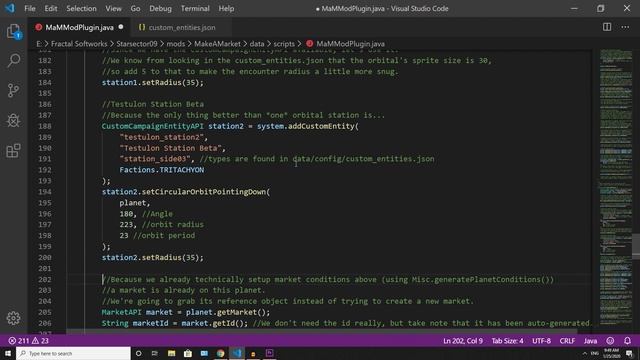Image resolution: width=640 pixels, height=360 pixels.
Task: Switch to custom_entities.json tab
Action: pyautogui.click(x=181, y=27)
